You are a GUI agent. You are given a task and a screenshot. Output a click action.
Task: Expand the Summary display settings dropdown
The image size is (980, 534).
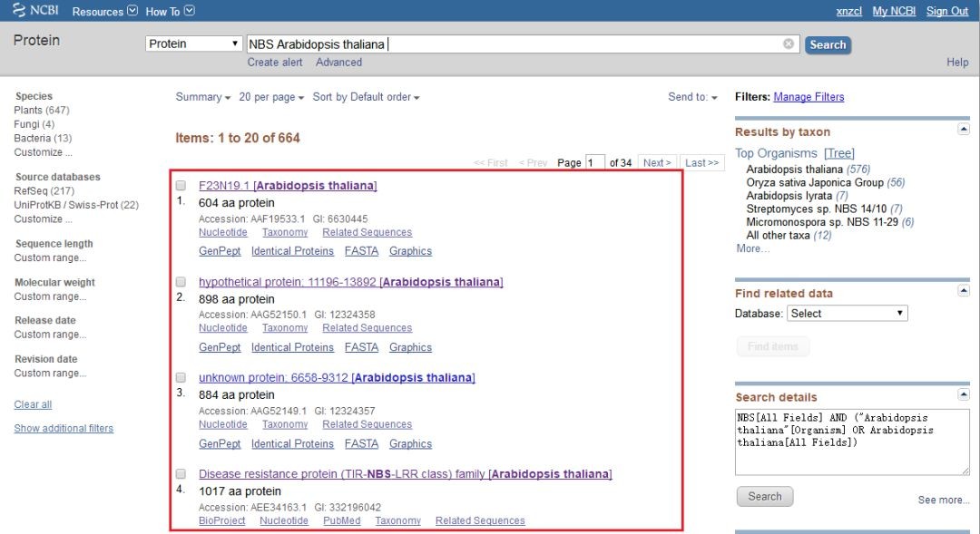[202, 97]
